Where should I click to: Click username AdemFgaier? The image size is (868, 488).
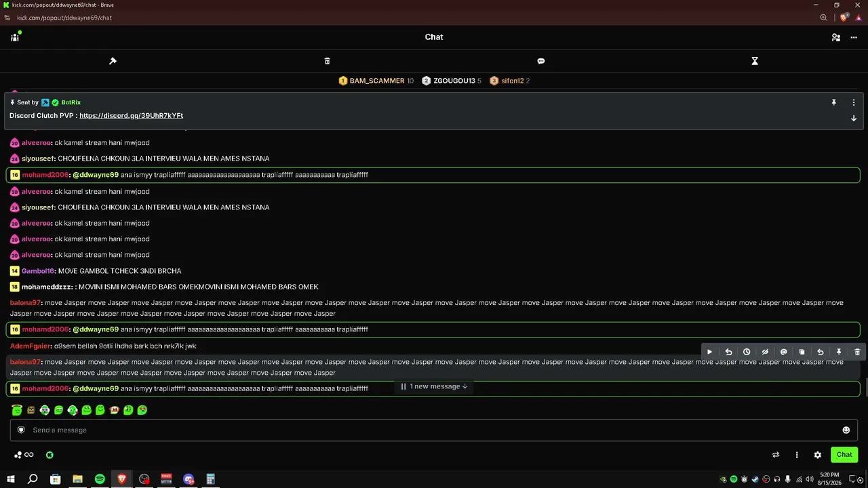click(x=31, y=346)
